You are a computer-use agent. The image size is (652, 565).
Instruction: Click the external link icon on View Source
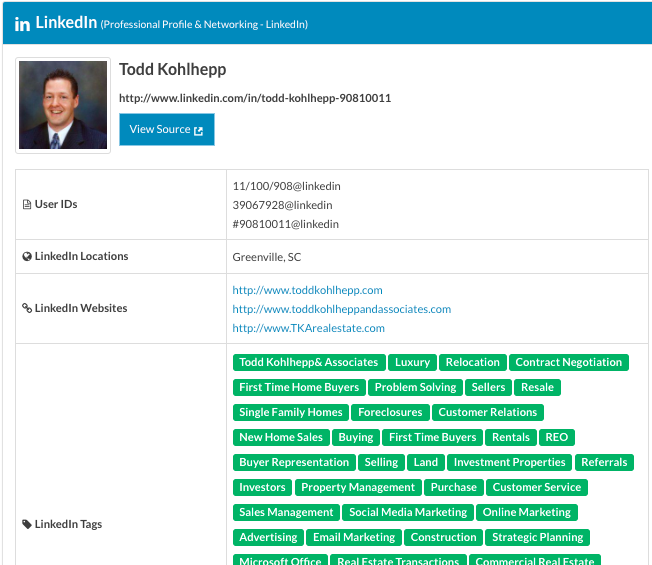pos(198,131)
